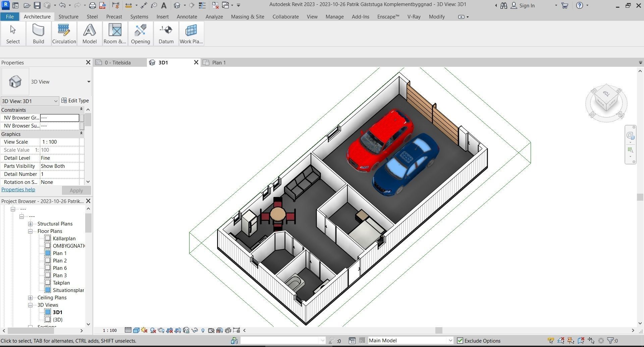Image resolution: width=644 pixels, height=347 pixels.
Task: Open Temporary Hide/Isolate glasses icon
Action: tap(195, 330)
